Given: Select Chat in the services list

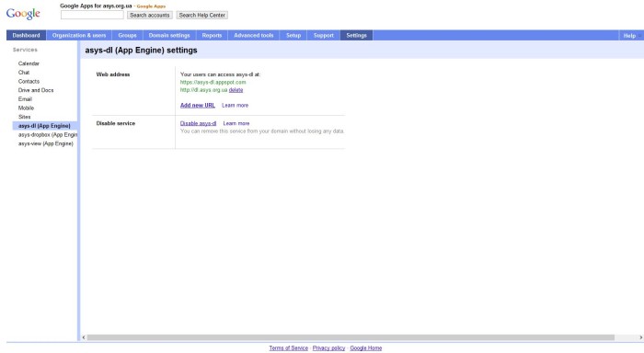Looking at the screenshot, I should coord(24,73).
